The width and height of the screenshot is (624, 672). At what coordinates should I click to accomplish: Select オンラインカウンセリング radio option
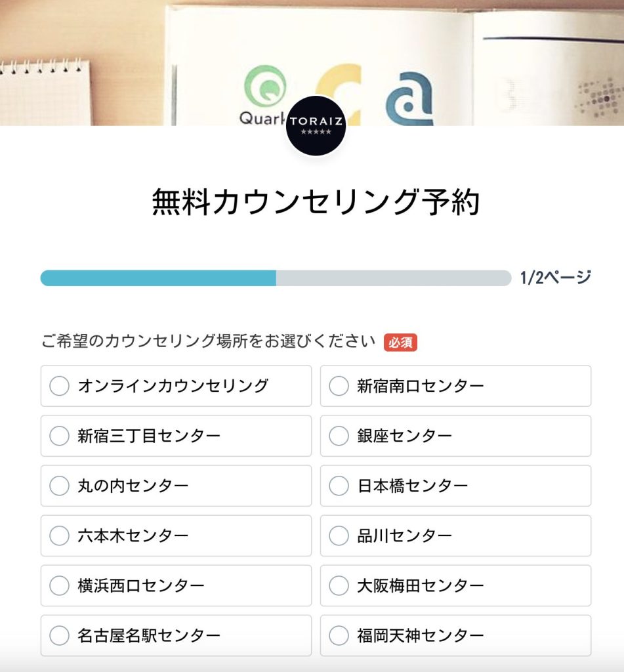pos(59,386)
